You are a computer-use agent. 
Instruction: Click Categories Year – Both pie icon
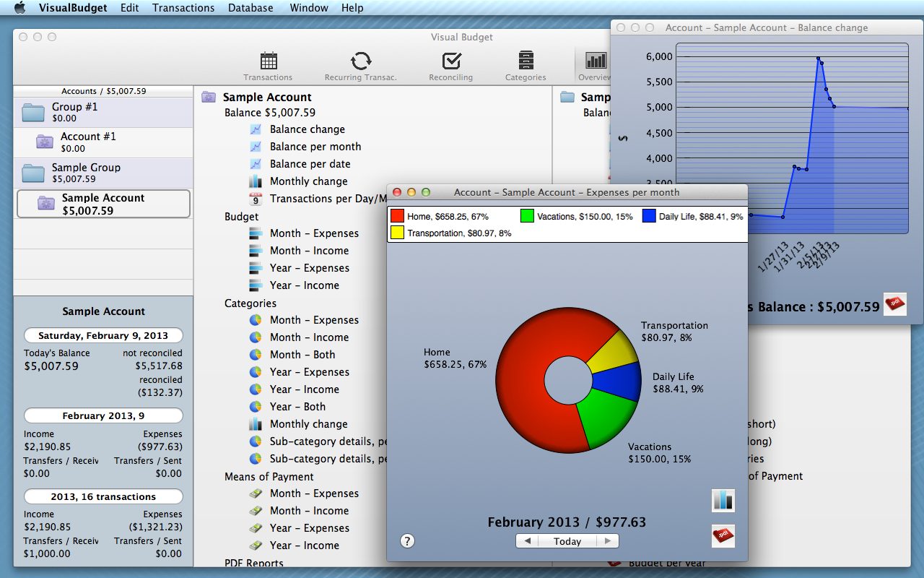click(x=255, y=407)
